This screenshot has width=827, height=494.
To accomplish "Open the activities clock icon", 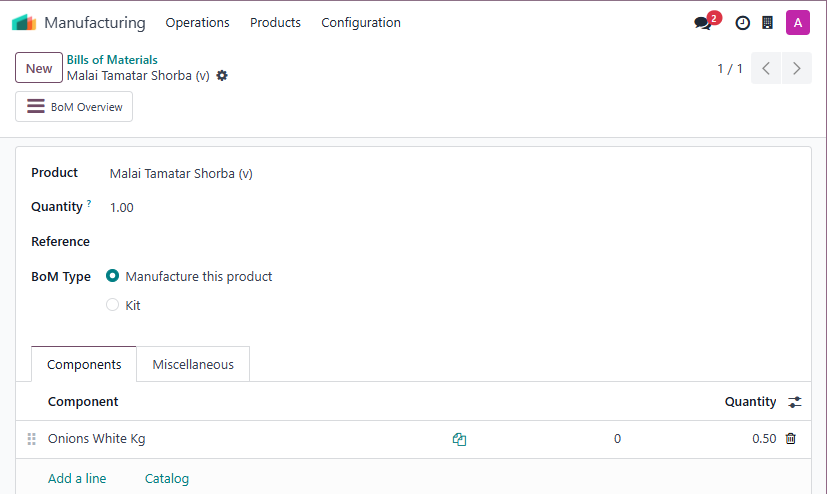I will 742,23.
